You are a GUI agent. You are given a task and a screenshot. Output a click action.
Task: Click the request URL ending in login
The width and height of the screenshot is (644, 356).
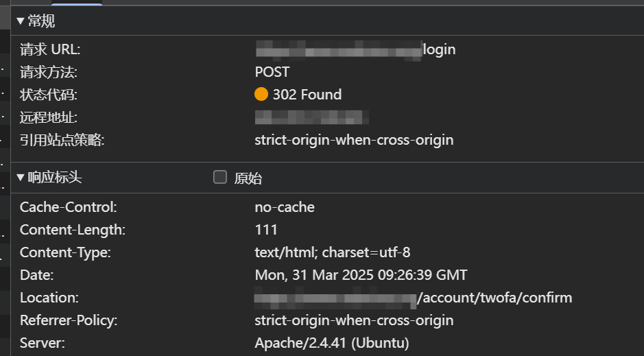(x=355, y=49)
